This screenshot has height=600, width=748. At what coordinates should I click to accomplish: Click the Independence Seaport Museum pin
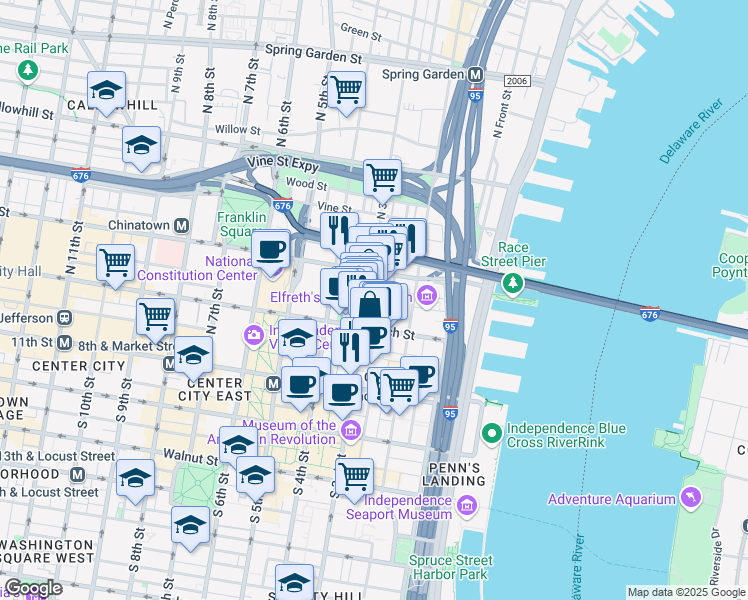click(x=467, y=506)
